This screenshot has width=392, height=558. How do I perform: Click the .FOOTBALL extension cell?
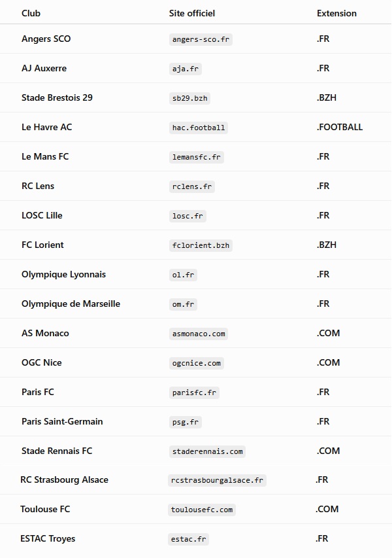(x=339, y=127)
